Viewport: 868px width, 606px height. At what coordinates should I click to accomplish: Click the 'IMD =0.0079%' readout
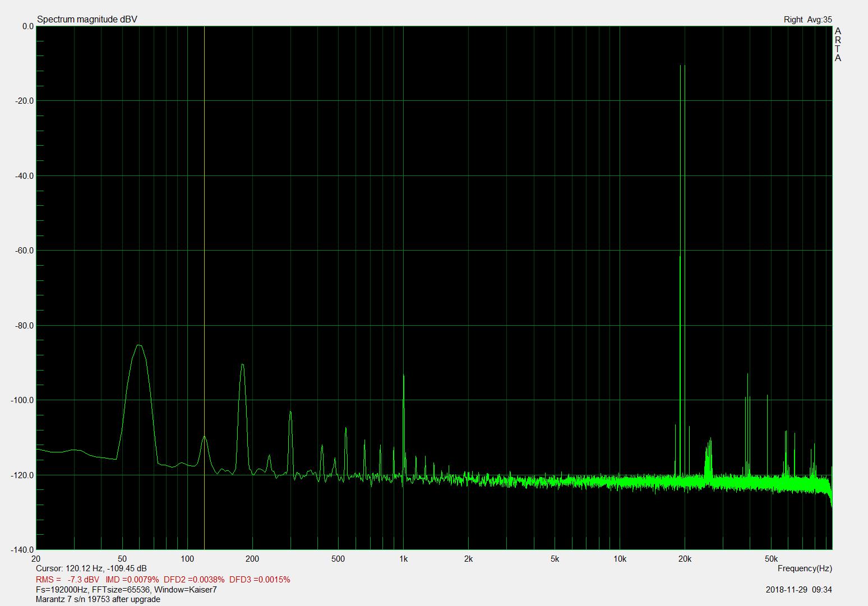pos(132,579)
